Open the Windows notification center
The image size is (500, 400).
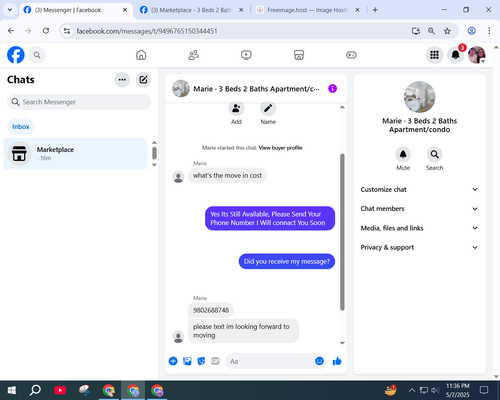pos(484,390)
